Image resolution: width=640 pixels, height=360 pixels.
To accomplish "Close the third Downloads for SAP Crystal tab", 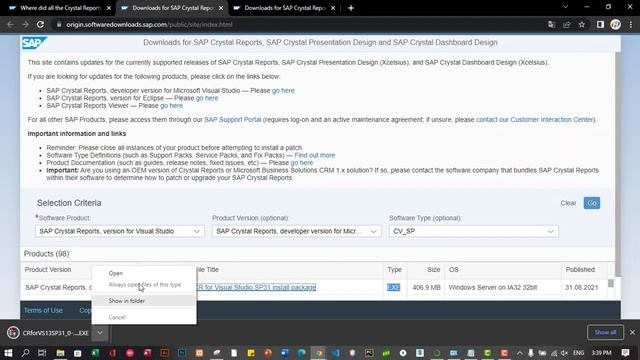I will (333, 8).
